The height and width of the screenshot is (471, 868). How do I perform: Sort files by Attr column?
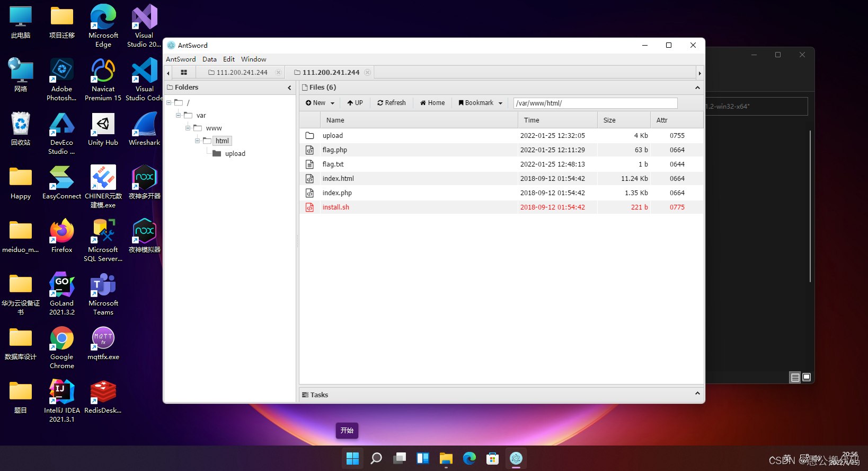pos(677,120)
